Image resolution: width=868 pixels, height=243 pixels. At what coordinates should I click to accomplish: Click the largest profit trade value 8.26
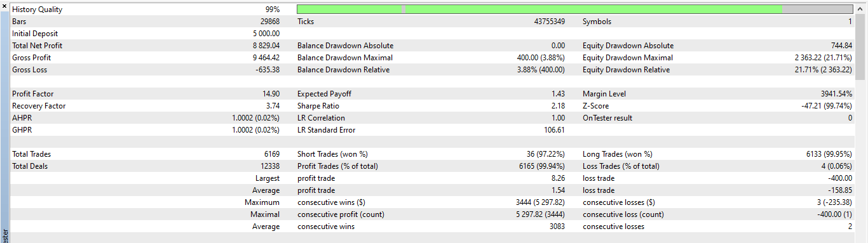click(559, 178)
